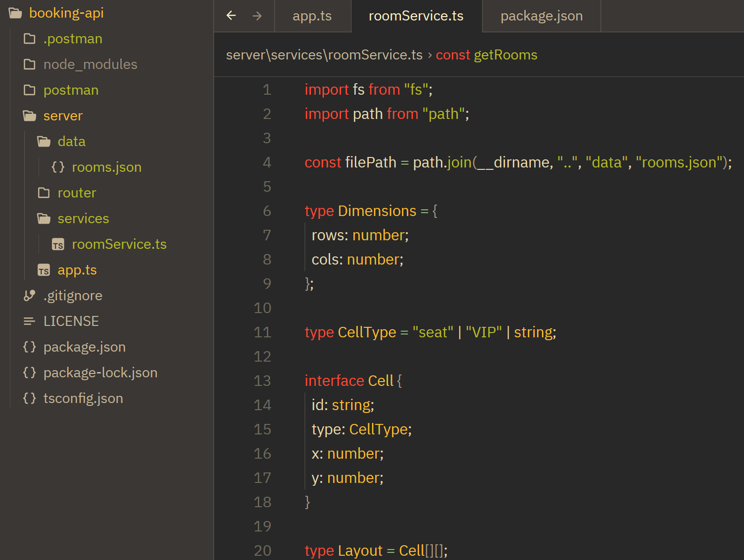
Task: Click the file path in breadcrumb
Action: click(x=324, y=55)
